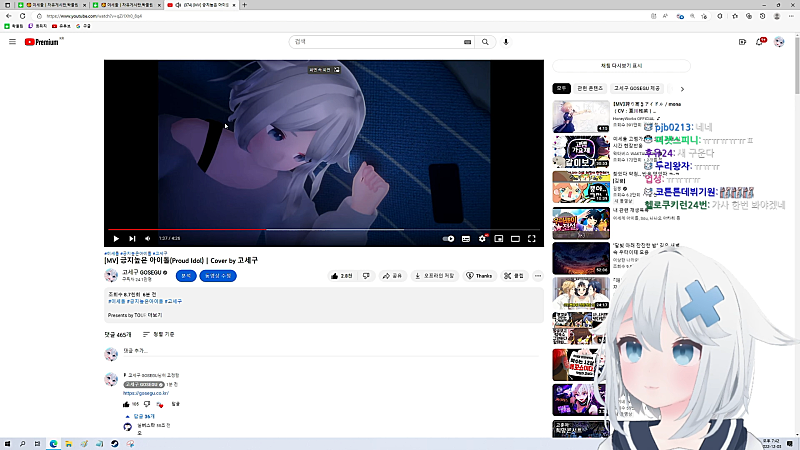Image resolution: width=800 pixels, height=450 pixels.
Task: Clip the video with scissors button
Action: coord(514,276)
